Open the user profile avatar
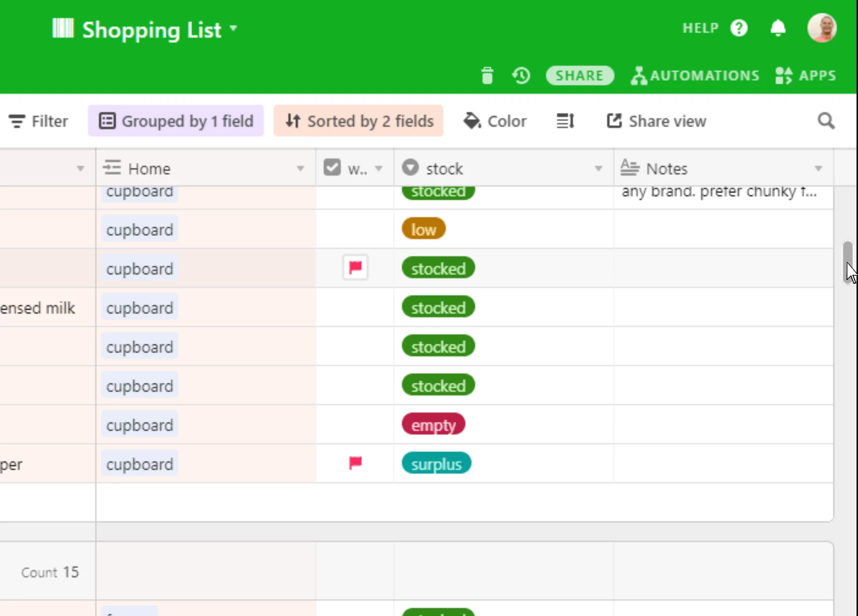 822,28
